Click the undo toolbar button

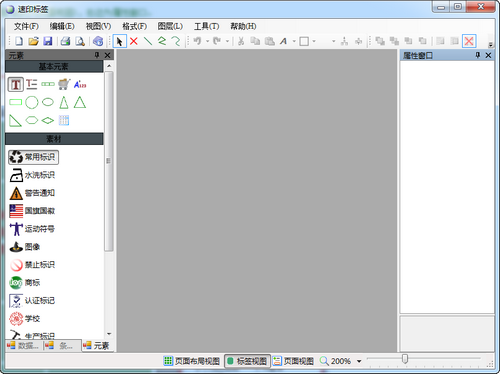pyautogui.click(x=197, y=41)
